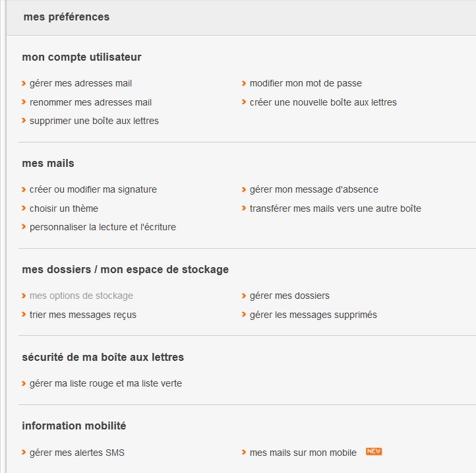
Task: Click 'personnaliser la lecture et l'écriture'
Action: [102, 227]
